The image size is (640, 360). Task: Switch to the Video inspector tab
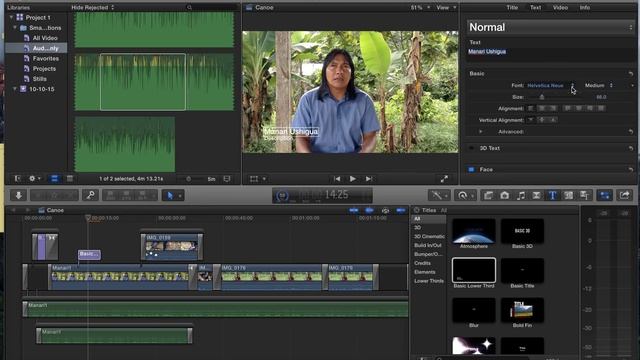tap(560, 7)
